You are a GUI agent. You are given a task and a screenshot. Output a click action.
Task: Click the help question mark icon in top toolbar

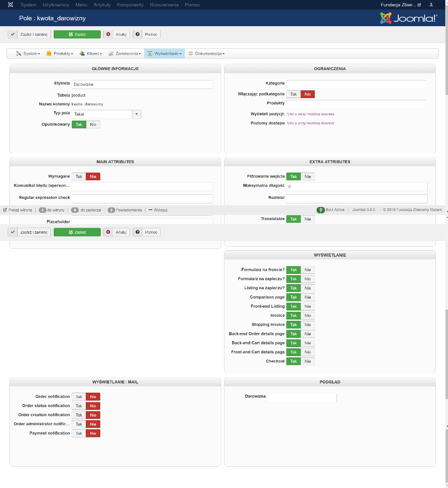(137, 34)
